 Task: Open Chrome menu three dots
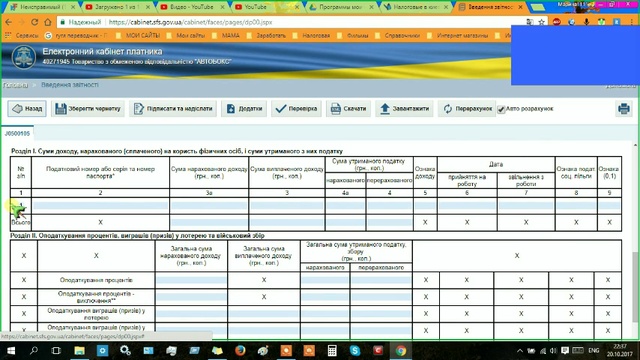tap(631, 22)
